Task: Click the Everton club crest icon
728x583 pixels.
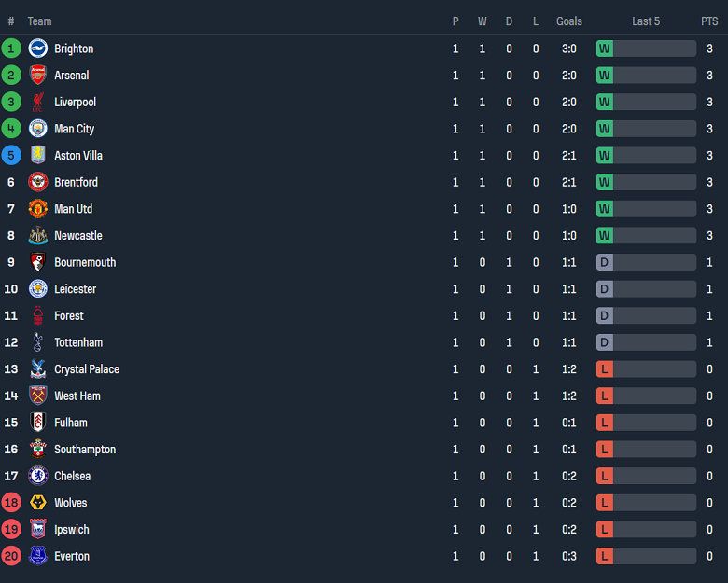Action: tap(38, 556)
